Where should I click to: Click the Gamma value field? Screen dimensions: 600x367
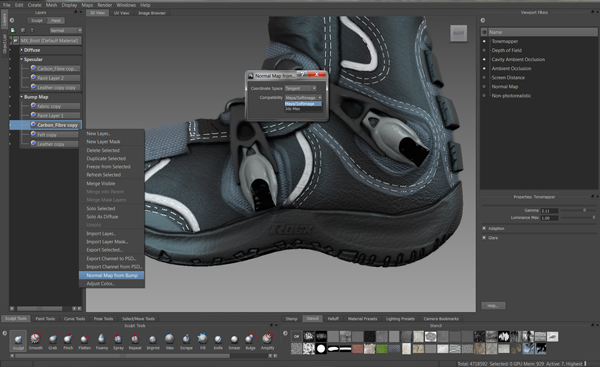[549, 210]
